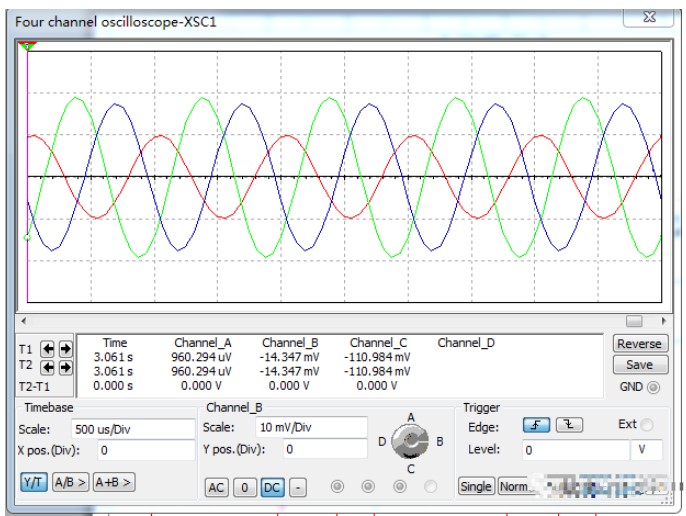
Task: Select fourth trigger channel radio button
Action: pyautogui.click(x=430, y=486)
